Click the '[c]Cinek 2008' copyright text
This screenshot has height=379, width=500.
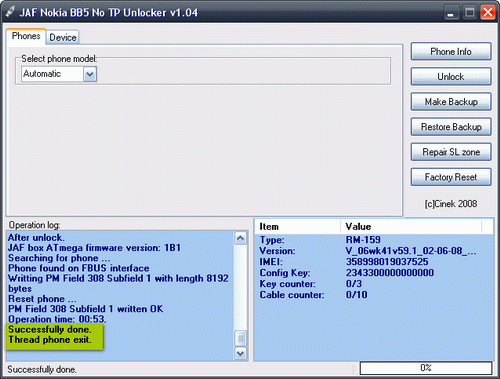point(451,204)
